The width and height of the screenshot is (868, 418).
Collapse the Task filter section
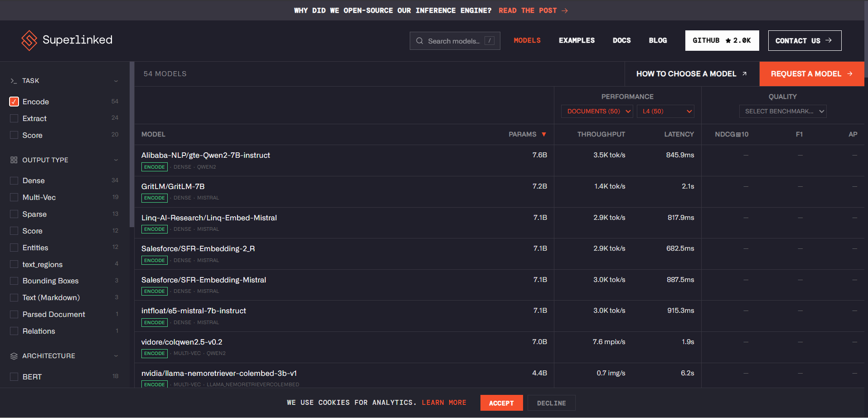point(116,81)
